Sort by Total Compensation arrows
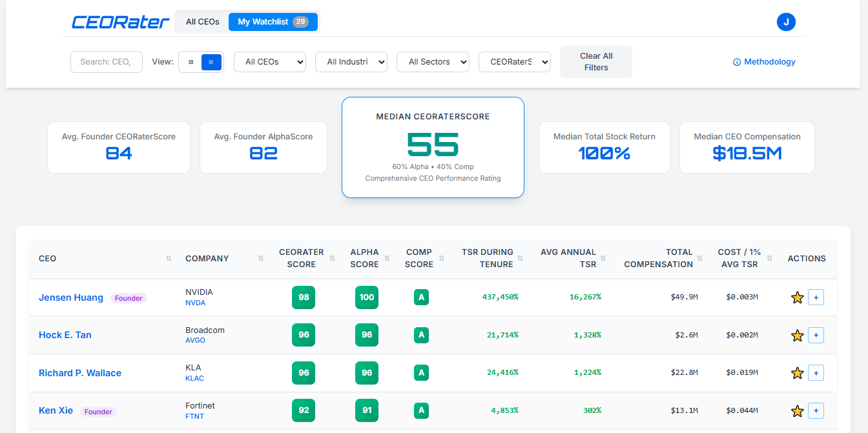Screen dimensions: 868x433 (x=700, y=258)
